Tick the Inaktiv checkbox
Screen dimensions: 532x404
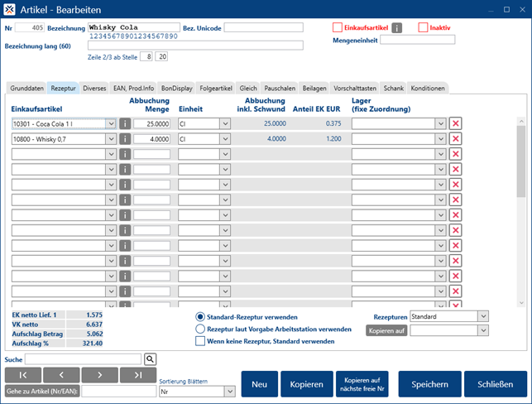point(423,27)
